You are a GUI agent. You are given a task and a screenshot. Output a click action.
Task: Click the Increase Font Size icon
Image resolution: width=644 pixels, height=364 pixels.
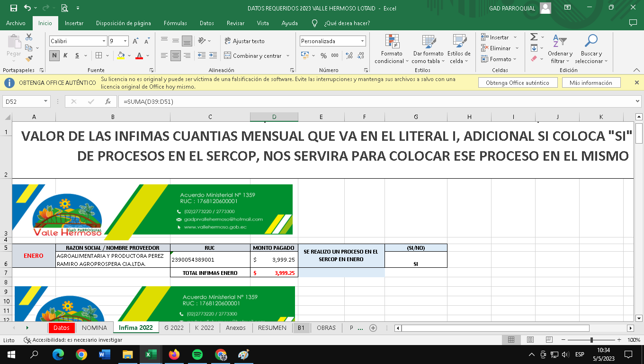tap(136, 41)
